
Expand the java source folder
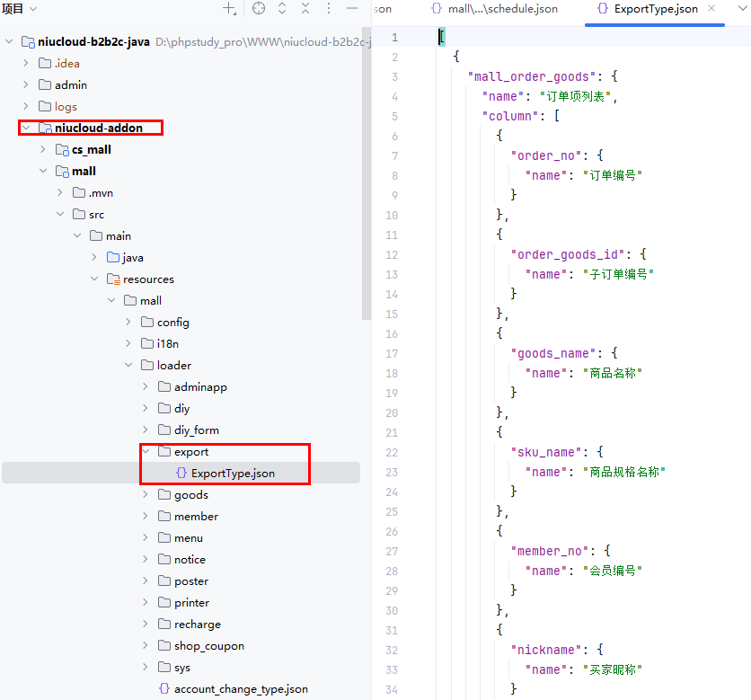click(x=95, y=258)
